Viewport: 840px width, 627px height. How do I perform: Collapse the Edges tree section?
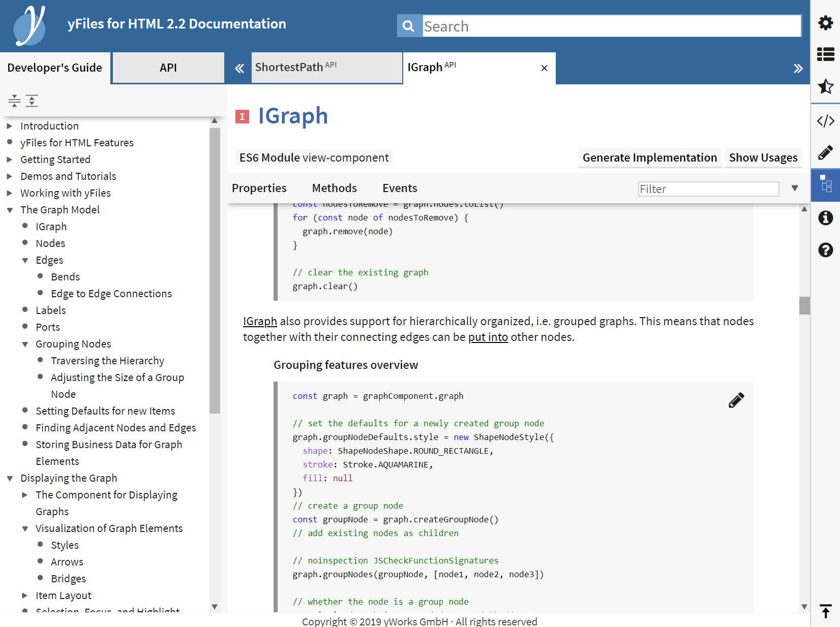[x=25, y=260]
